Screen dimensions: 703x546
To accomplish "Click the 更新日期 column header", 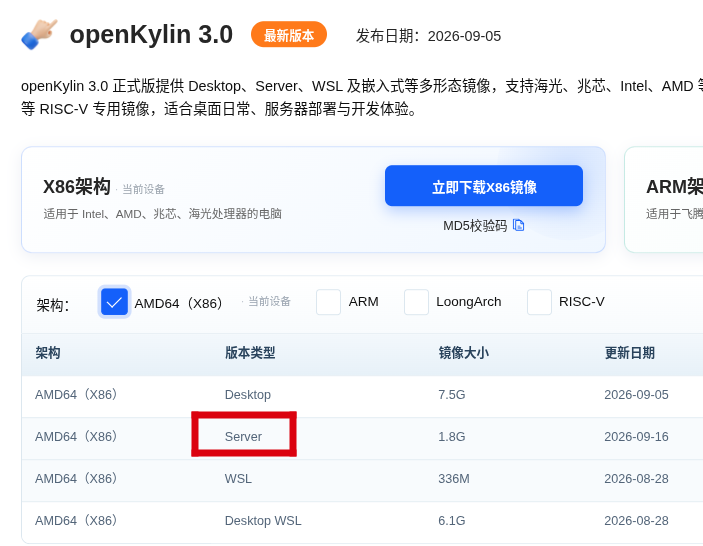I will [x=629, y=353].
